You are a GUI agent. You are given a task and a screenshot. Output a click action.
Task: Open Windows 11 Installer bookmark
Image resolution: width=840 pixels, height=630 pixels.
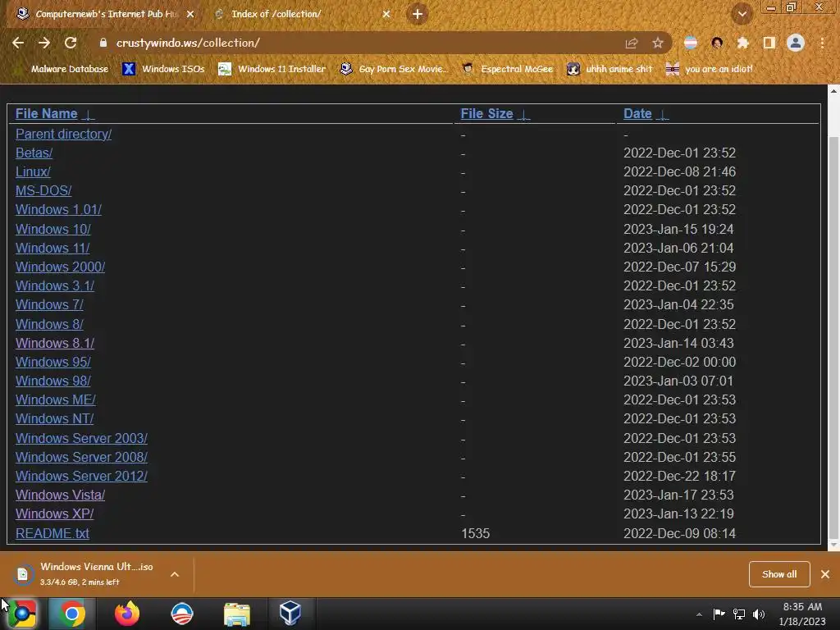click(272, 69)
